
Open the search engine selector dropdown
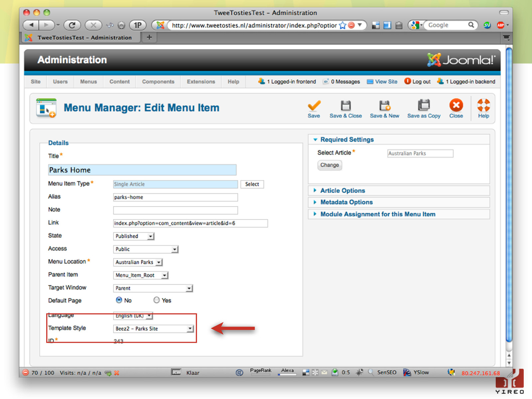[x=417, y=25]
